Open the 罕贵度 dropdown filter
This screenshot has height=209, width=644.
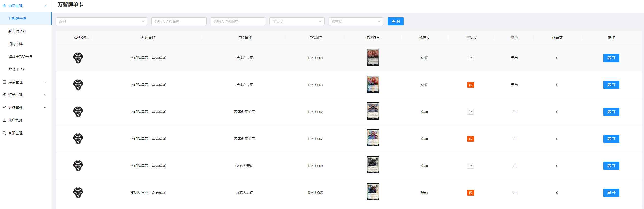tap(297, 21)
